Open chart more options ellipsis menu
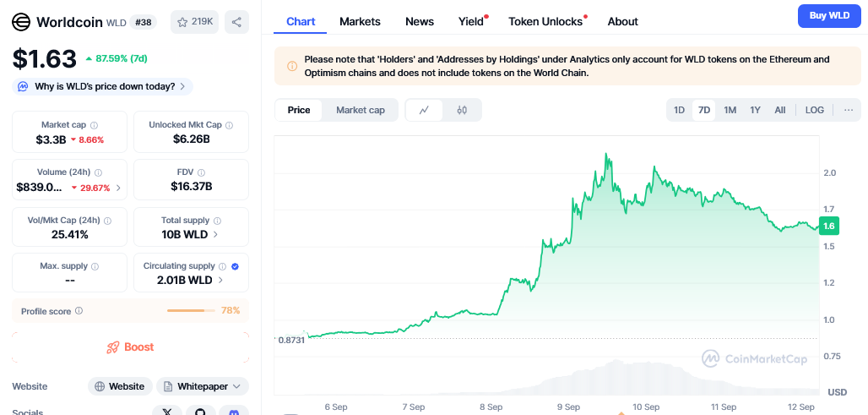 (849, 110)
